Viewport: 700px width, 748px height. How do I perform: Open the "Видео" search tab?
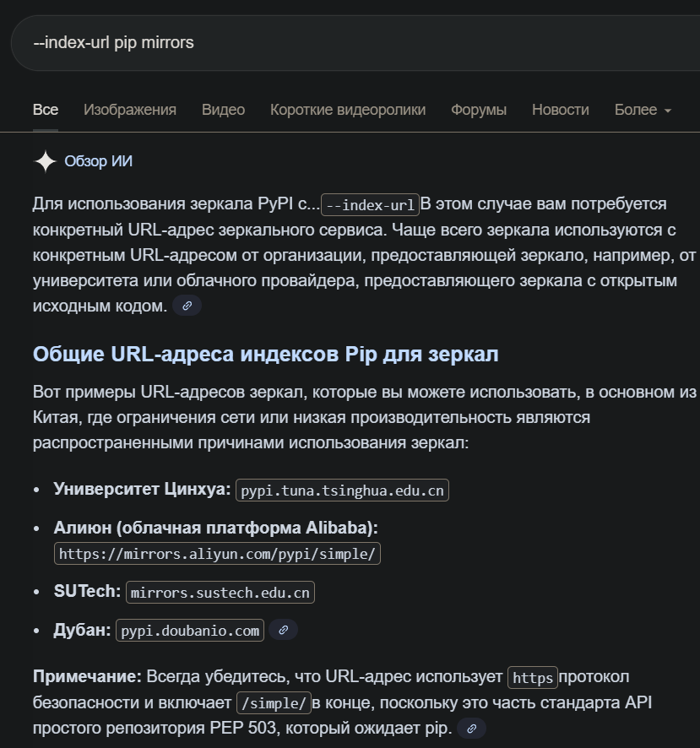(223, 110)
